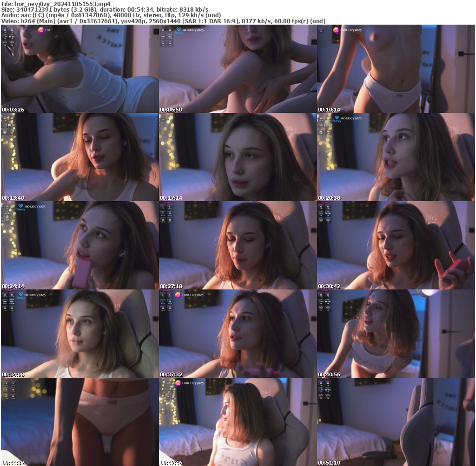The image size is (476, 466).
Task: Click the Fansly logo in the 00:34:08 frame
Action: point(20,294)
